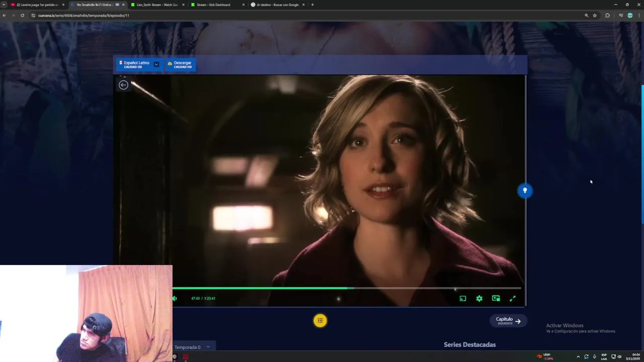Screen dimensions: 644x362
Task: Open the taskbar clock and date
Action: pyautogui.click(x=633, y=356)
